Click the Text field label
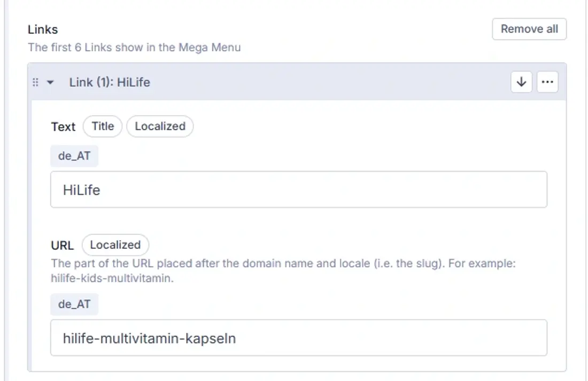The width and height of the screenshot is (588, 381). click(63, 127)
